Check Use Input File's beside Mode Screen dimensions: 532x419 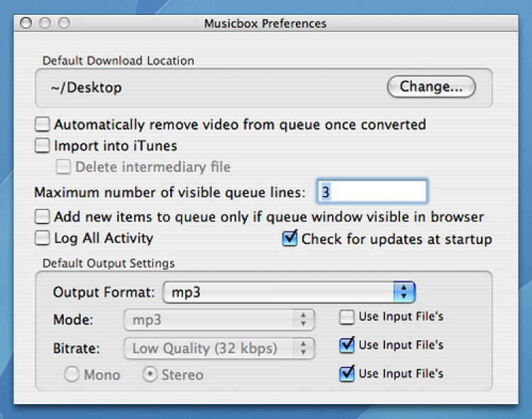347,317
